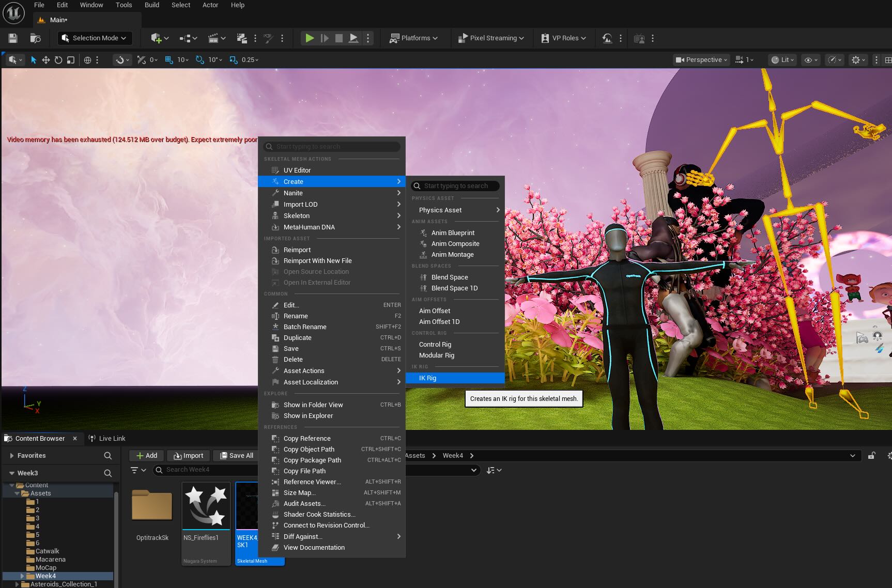Image resolution: width=892 pixels, height=588 pixels.
Task: Click the Save All button
Action: pos(236,455)
